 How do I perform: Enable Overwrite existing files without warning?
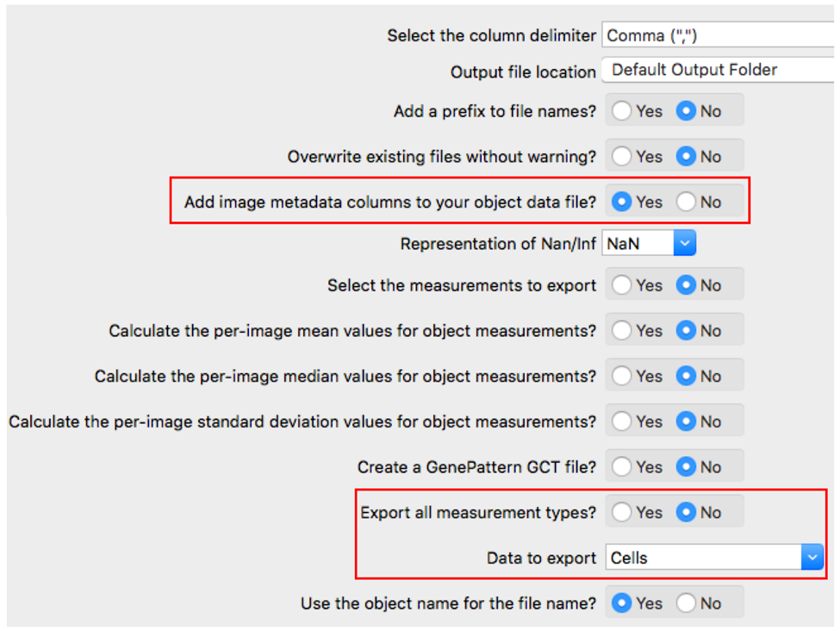(x=622, y=157)
